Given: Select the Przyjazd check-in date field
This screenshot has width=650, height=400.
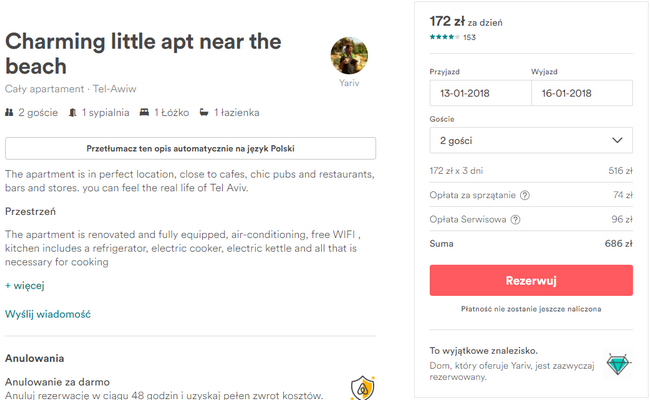Looking at the screenshot, I should pyautogui.click(x=480, y=93).
